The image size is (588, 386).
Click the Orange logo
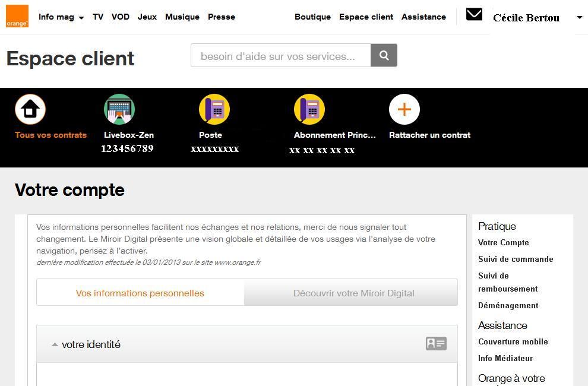[17, 16]
